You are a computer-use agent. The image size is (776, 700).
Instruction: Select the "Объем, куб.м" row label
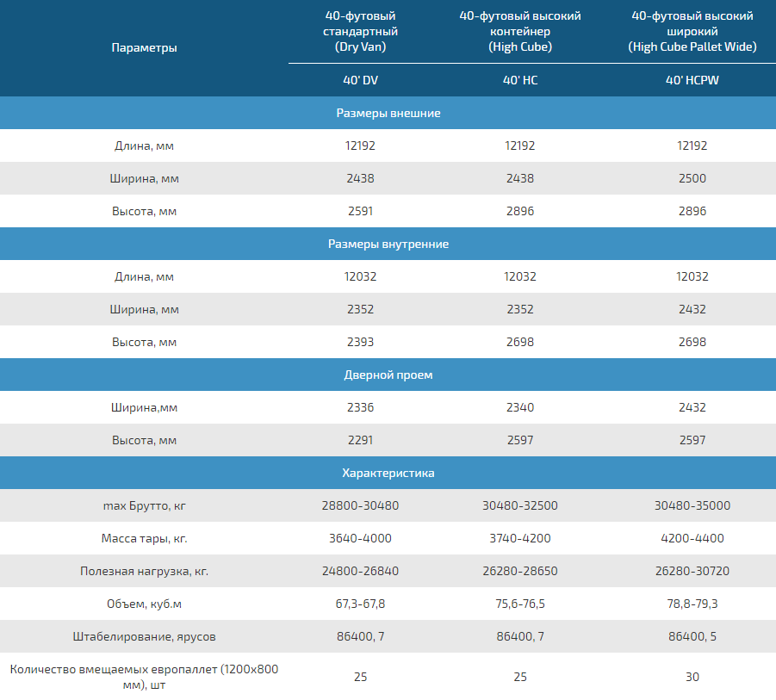pyautogui.click(x=144, y=604)
